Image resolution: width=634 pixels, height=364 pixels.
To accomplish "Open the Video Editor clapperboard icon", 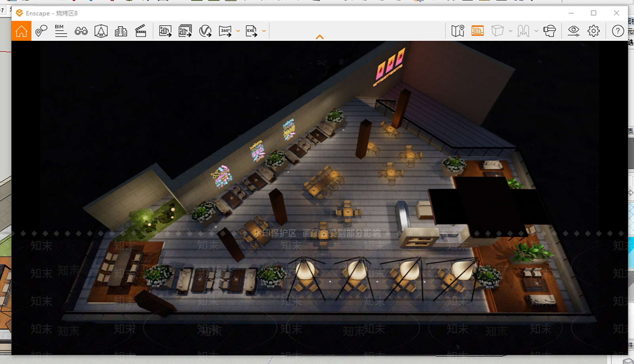I will point(141,30).
